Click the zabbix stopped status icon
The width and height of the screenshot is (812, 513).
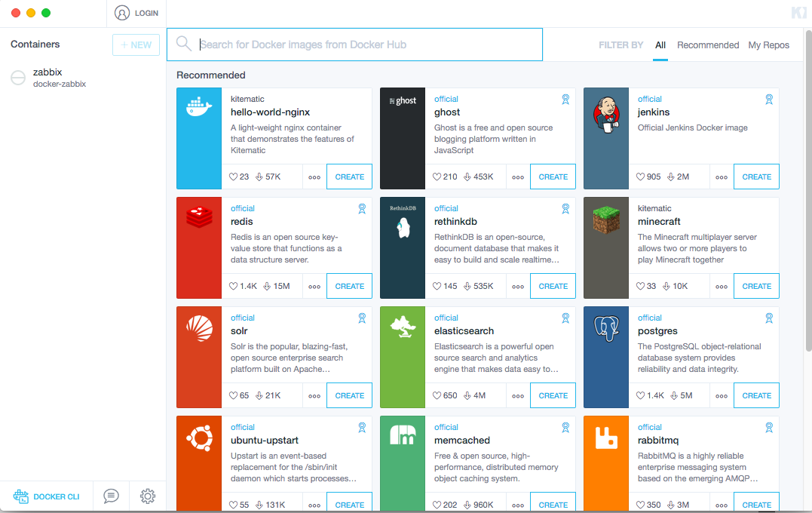pos(18,78)
